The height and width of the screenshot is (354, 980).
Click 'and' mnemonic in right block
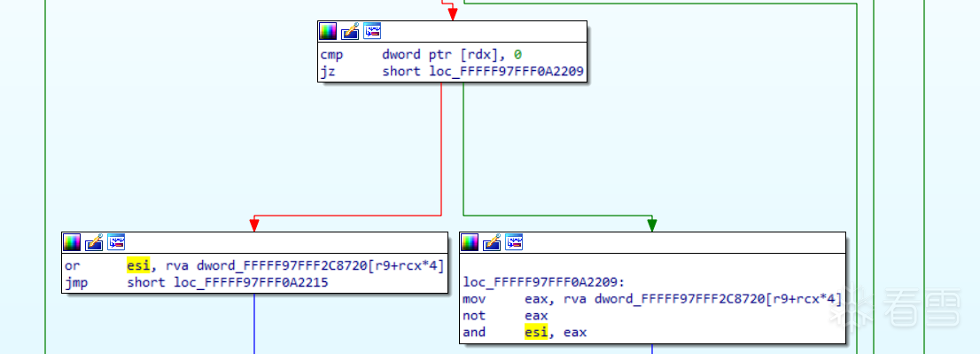click(474, 332)
